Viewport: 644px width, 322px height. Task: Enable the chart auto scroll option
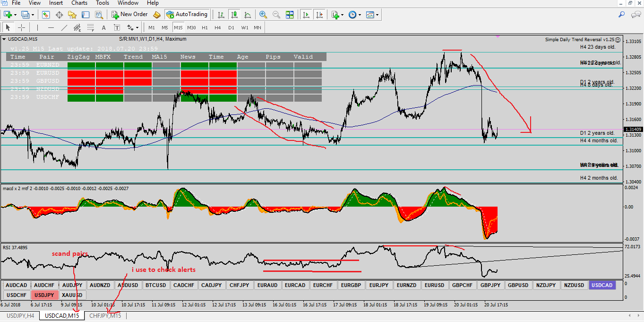click(307, 15)
